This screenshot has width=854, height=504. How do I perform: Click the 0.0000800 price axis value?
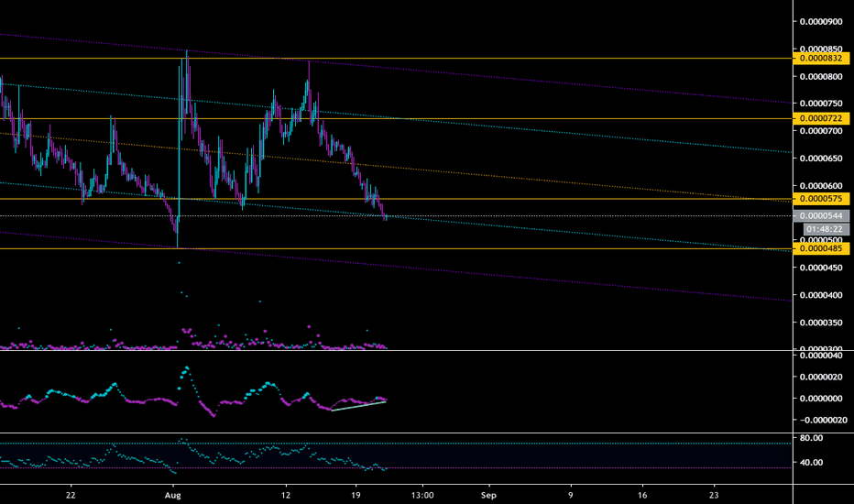coord(821,77)
